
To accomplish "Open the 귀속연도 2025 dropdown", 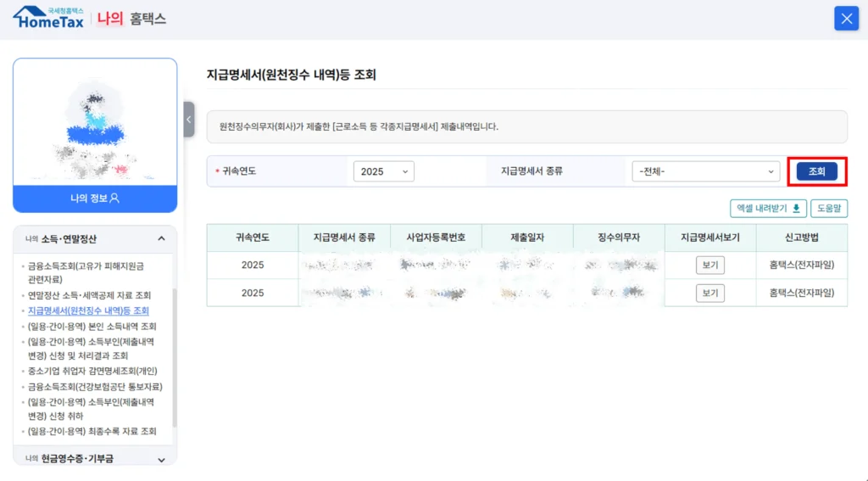I will (384, 171).
